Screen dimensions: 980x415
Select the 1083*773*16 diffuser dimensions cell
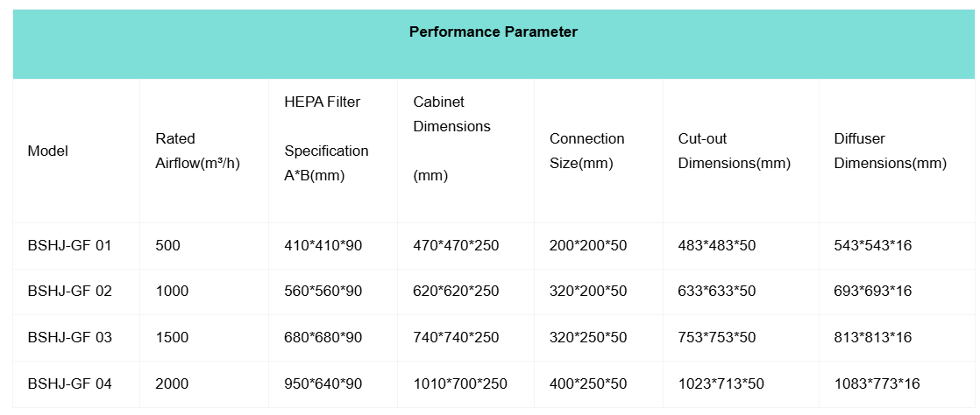tap(877, 384)
